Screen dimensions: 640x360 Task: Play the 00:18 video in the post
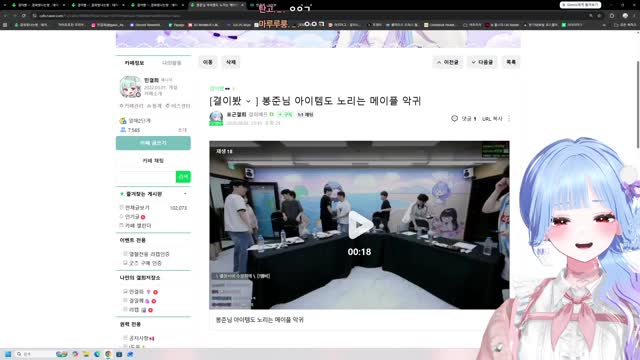pos(359,225)
